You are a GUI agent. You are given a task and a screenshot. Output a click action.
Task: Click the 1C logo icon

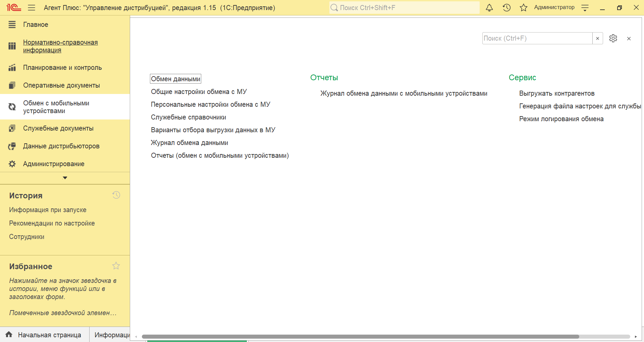point(13,8)
